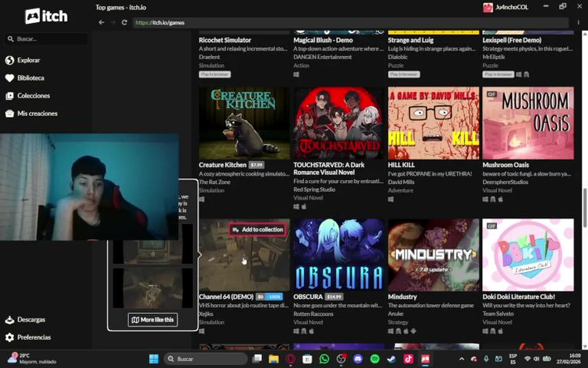Image resolution: width=588 pixels, height=368 pixels.
Task: Open Descargas in the sidebar
Action: [25, 319]
